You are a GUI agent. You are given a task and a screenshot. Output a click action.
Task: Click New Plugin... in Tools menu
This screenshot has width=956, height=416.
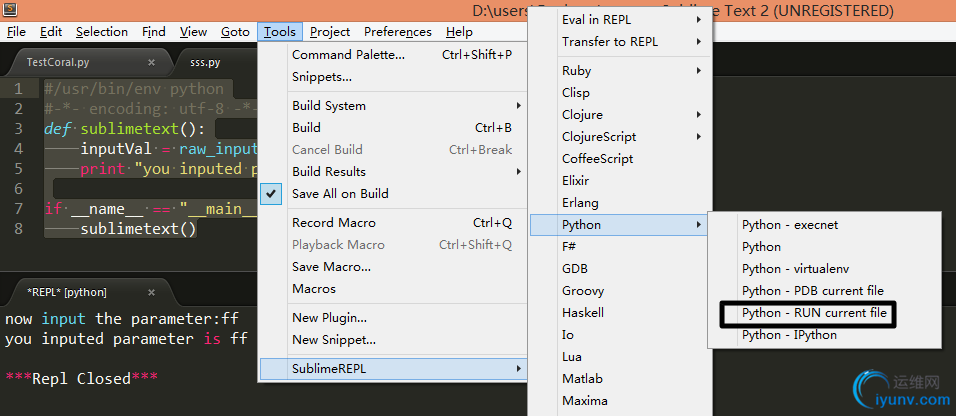(x=329, y=317)
